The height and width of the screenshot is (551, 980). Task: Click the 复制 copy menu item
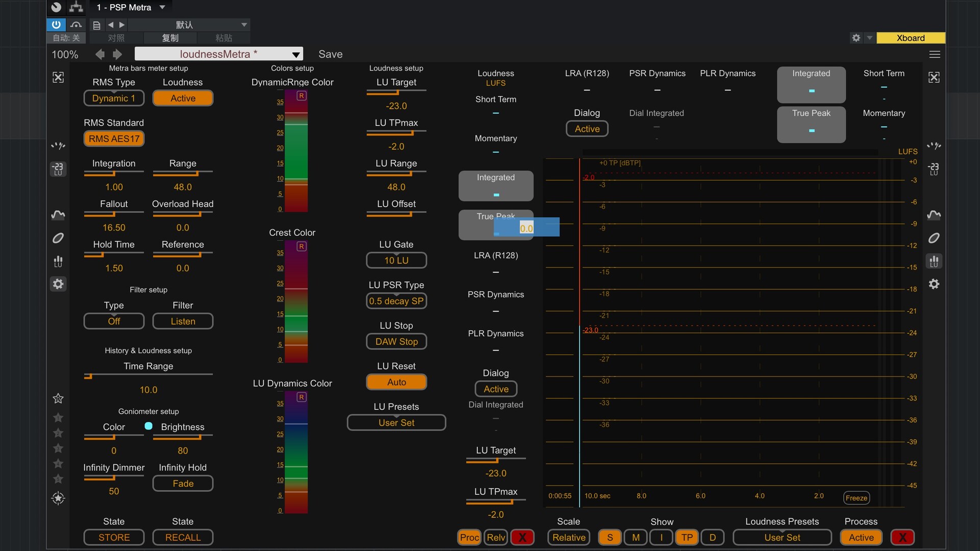click(170, 38)
